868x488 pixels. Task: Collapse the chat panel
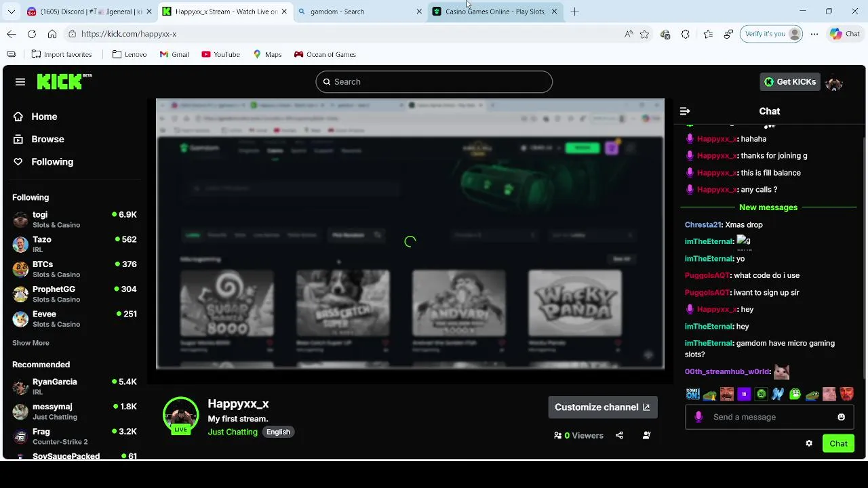685,111
